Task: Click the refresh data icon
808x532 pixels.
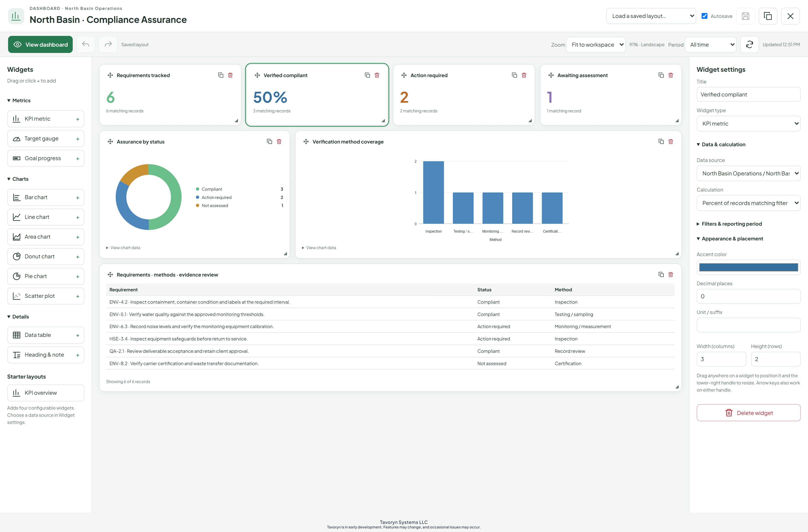Action: click(x=749, y=44)
